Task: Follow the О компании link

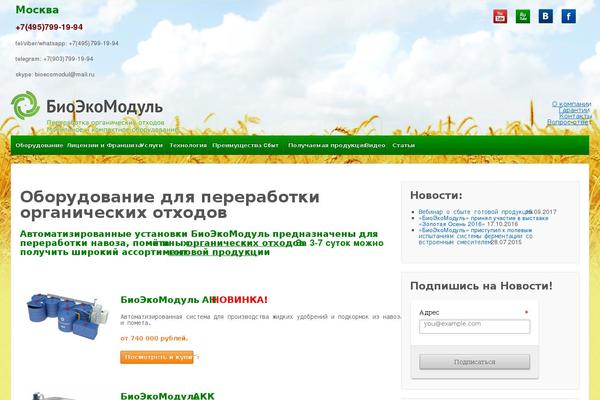Action: pos(571,104)
